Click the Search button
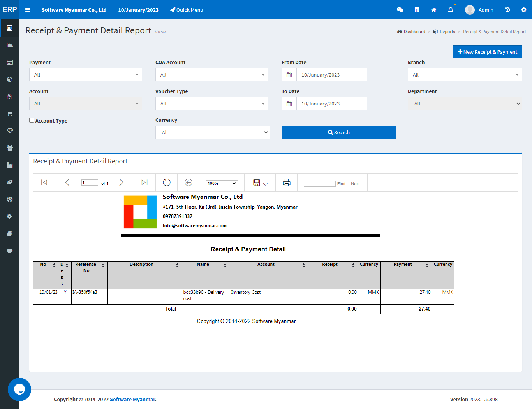 pyautogui.click(x=339, y=132)
